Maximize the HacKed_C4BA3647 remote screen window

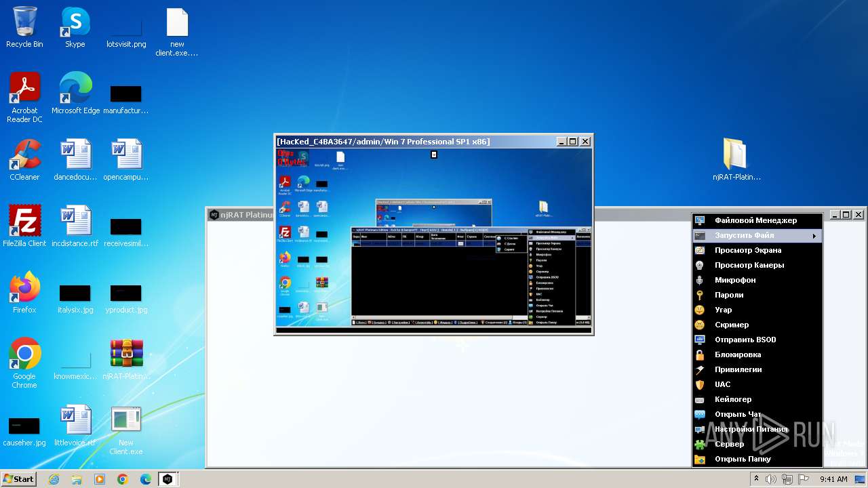572,142
